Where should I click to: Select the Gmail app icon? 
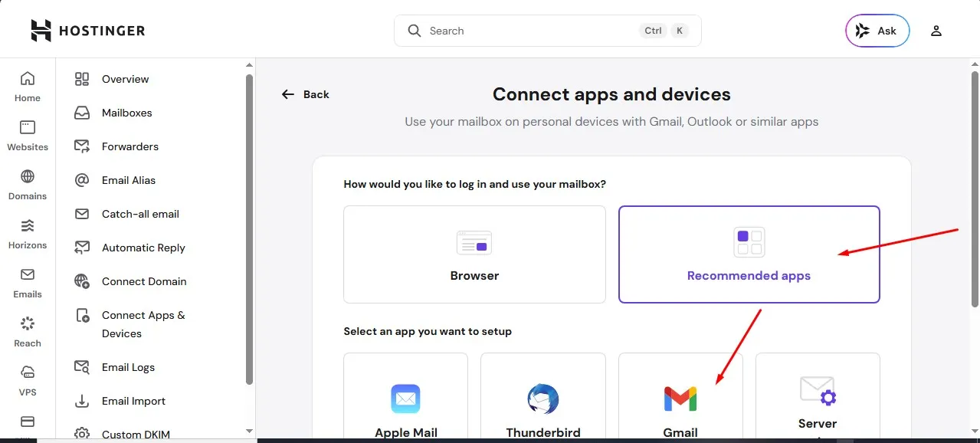[x=680, y=399]
